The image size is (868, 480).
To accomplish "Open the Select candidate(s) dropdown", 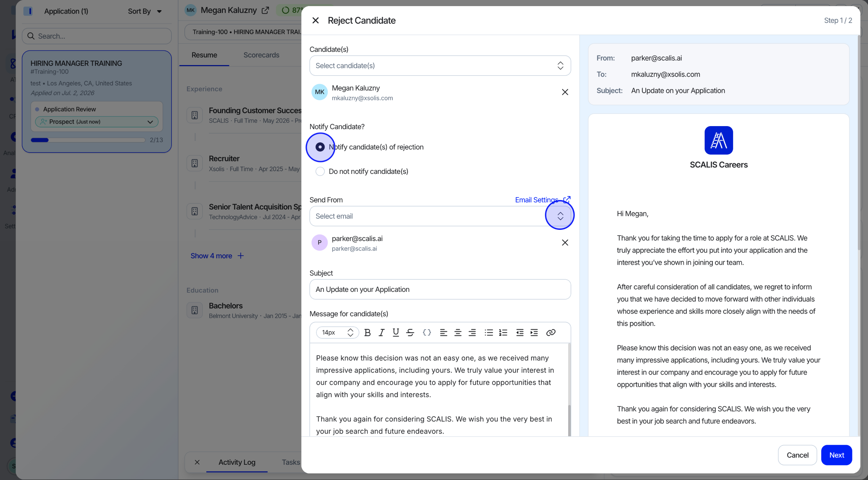I will click(x=440, y=66).
